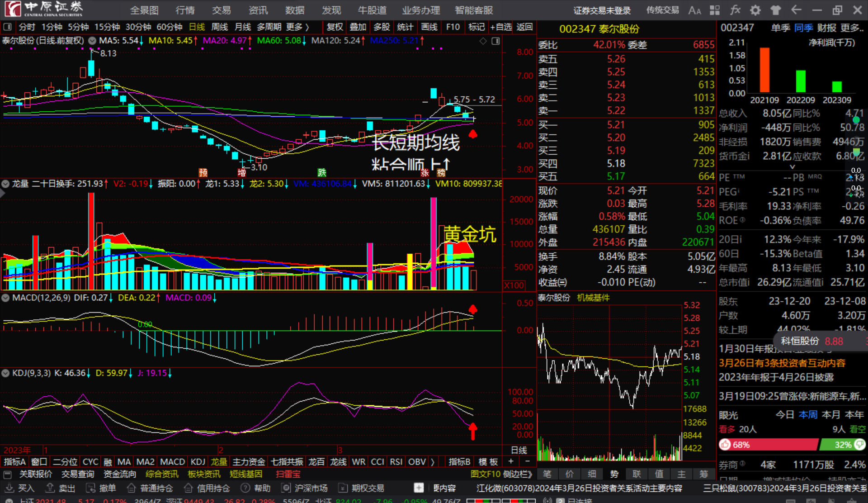Open the fx formula editor icon
This screenshot has width=868, height=503.
tap(735, 10)
